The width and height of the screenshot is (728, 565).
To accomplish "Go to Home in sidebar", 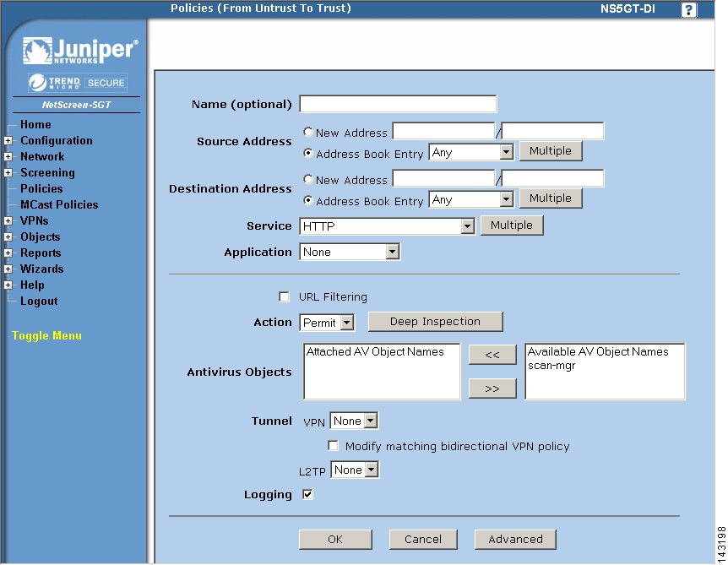I will 35,124.
